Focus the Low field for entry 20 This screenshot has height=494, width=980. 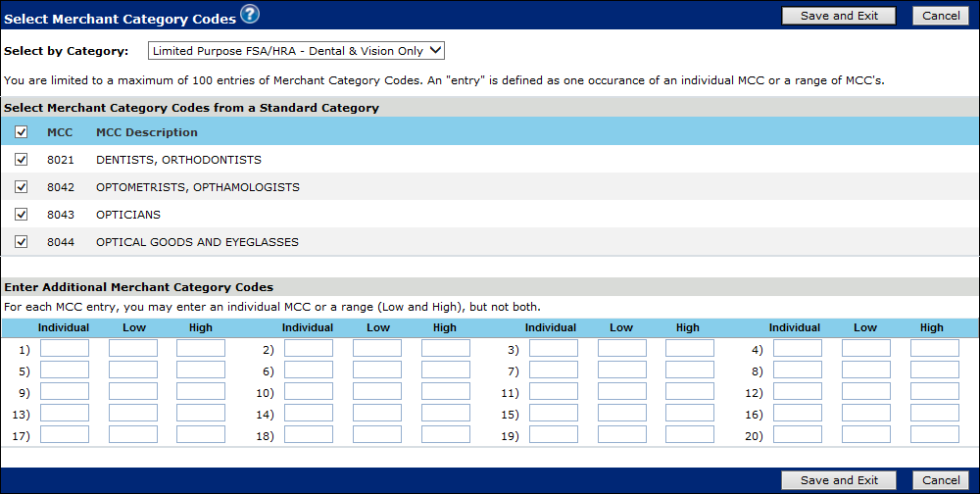(865, 434)
